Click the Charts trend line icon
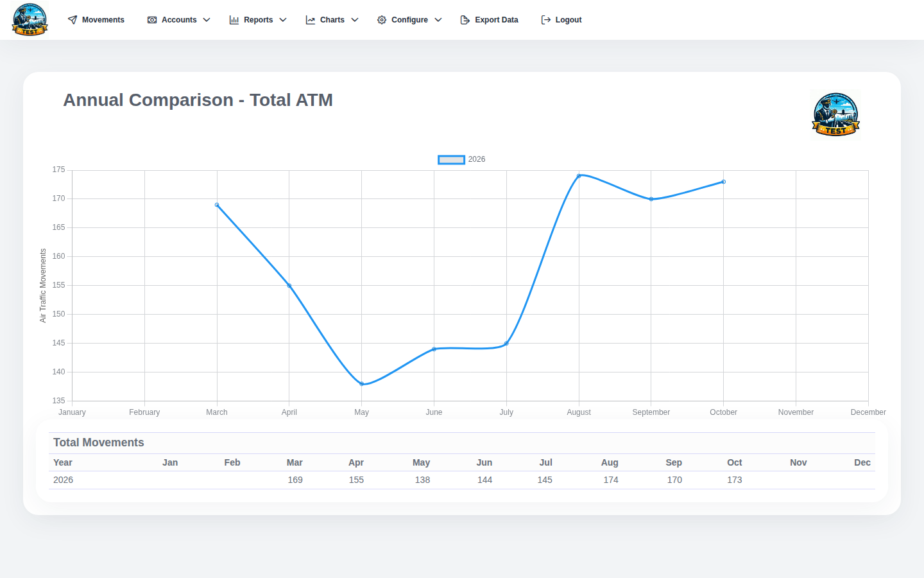 tap(311, 20)
